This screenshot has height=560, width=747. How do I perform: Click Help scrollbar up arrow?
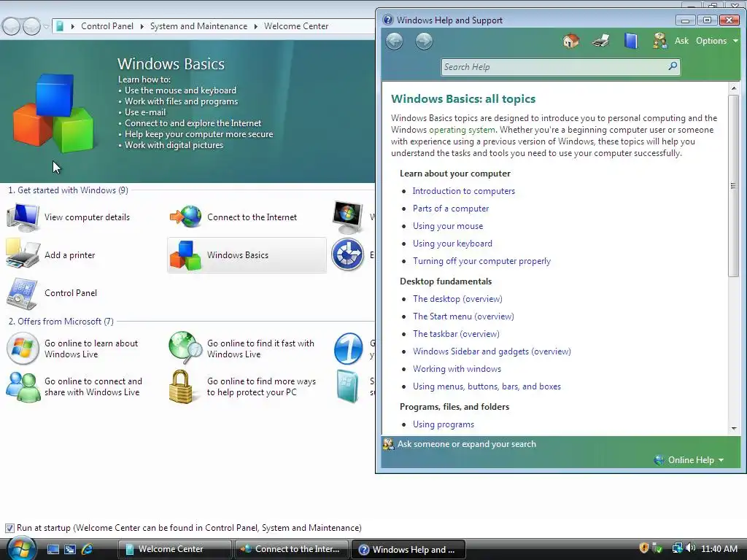pos(734,88)
